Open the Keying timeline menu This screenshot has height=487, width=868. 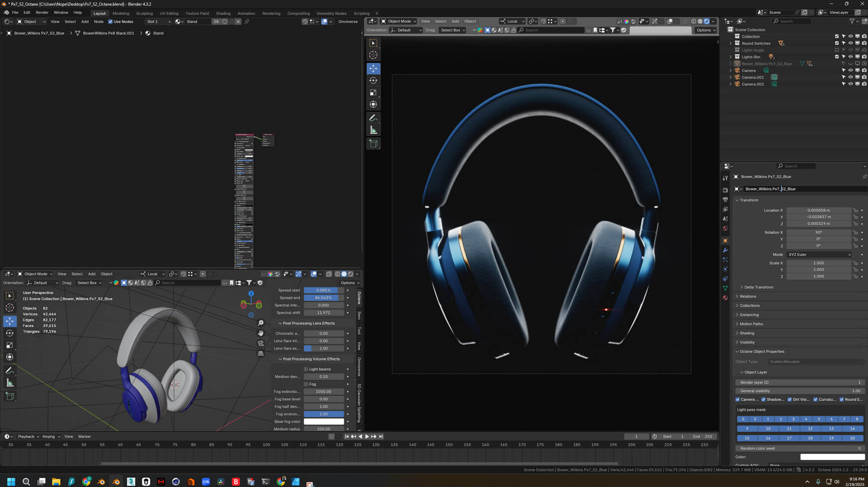(50, 437)
